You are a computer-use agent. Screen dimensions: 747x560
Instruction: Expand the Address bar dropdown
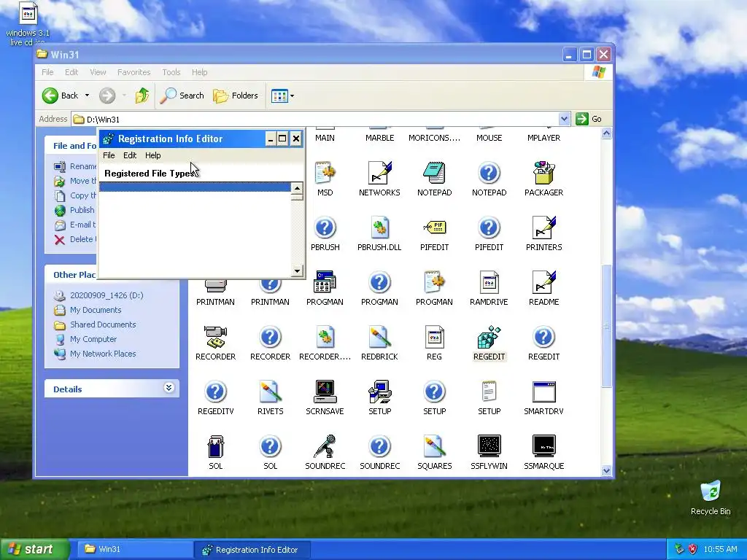tap(564, 119)
